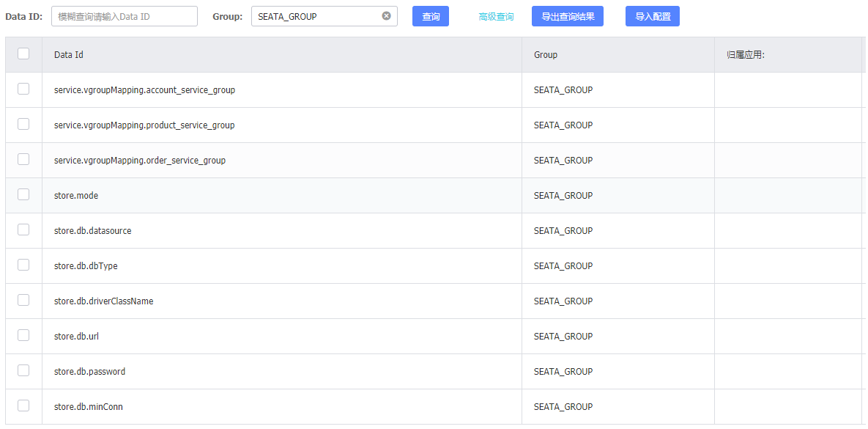Viewport: 868px width, 429px height.
Task: Click the Data ID: field label
Action: (x=23, y=17)
